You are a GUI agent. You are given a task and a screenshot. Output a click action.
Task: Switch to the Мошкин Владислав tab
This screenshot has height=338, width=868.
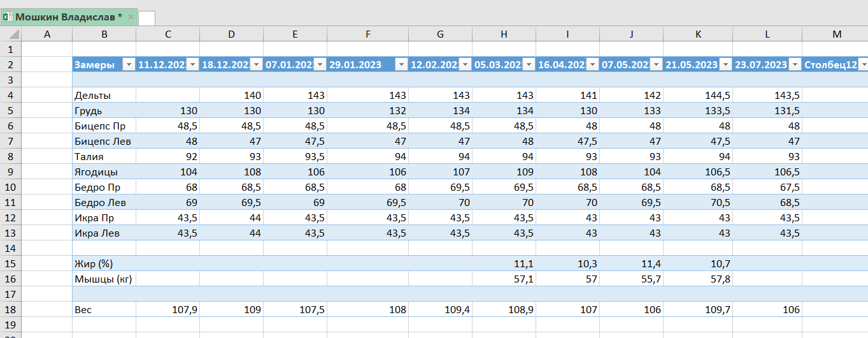(x=69, y=17)
